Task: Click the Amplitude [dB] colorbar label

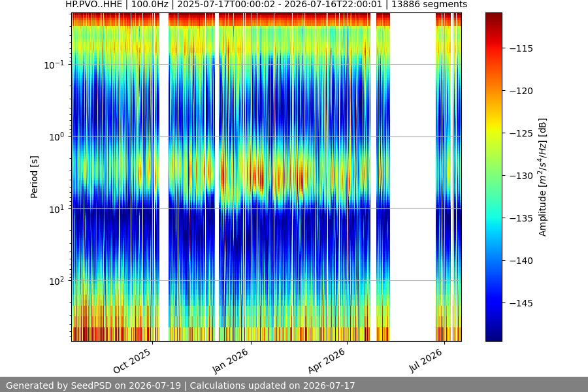Action: click(543, 177)
